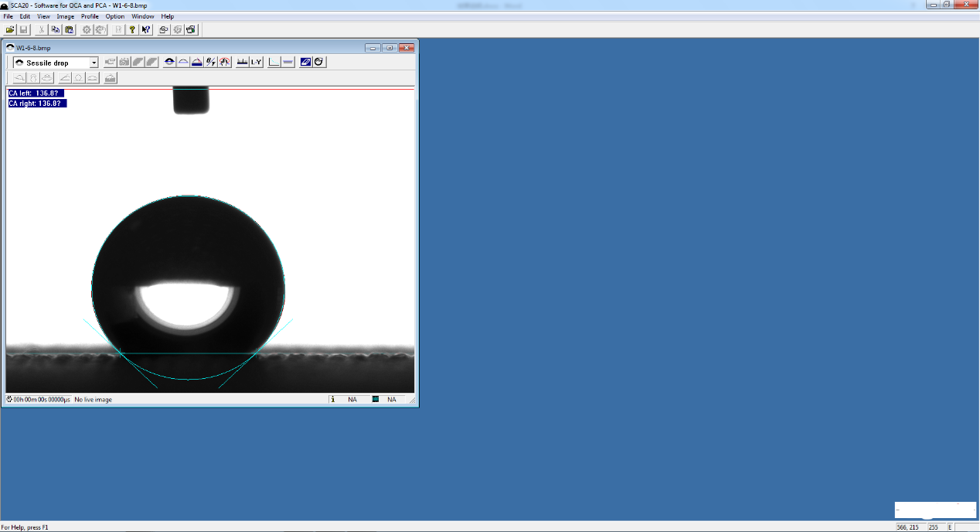Click the baseline detection icon left of L-Y
Image resolution: width=980 pixels, height=532 pixels.
point(242,62)
